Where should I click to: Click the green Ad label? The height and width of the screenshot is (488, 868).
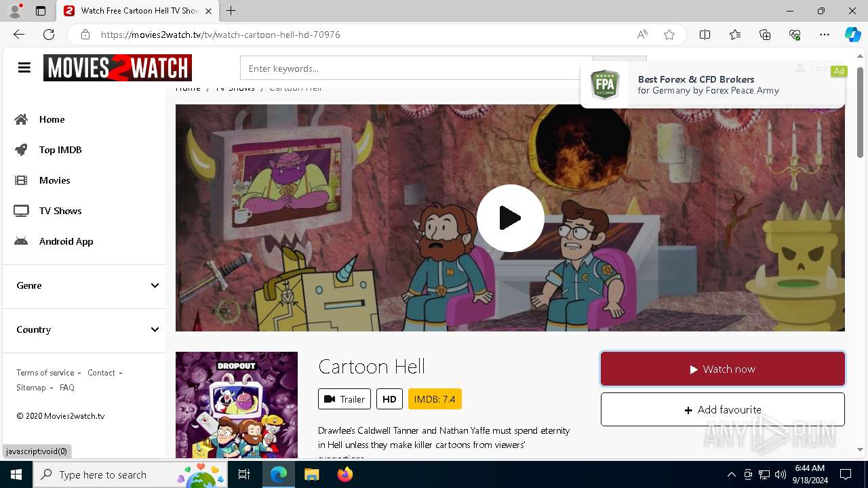click(x=839, y=71)
